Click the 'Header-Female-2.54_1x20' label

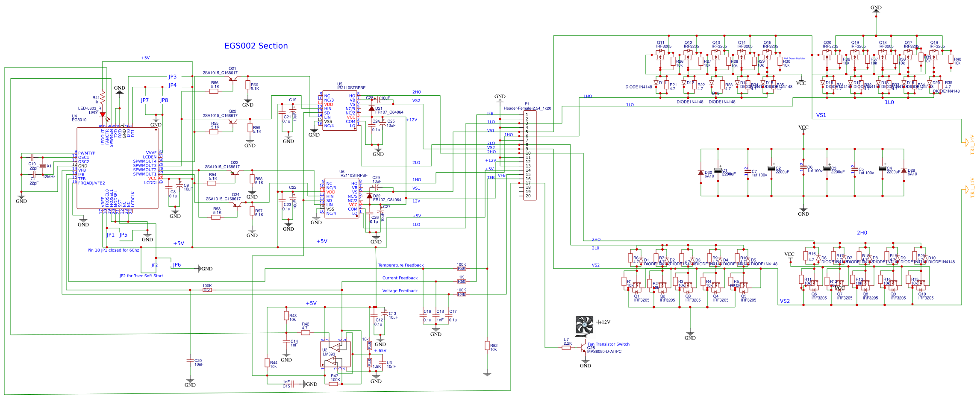[x=527, y=108]
